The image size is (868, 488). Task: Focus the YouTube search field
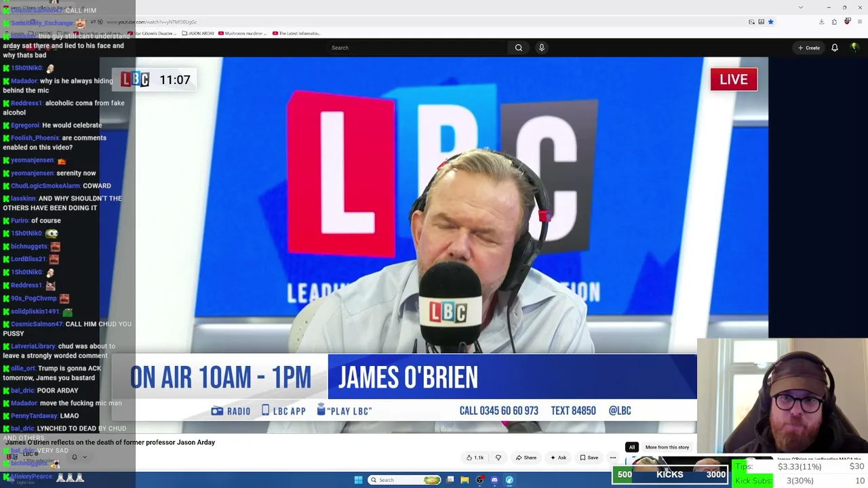click(417, 47)
